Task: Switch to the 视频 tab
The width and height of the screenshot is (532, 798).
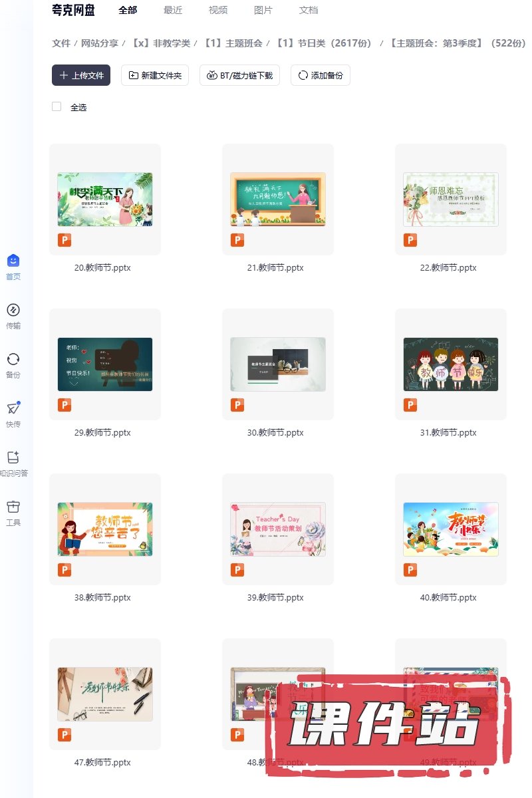Action: click(218, 10)
